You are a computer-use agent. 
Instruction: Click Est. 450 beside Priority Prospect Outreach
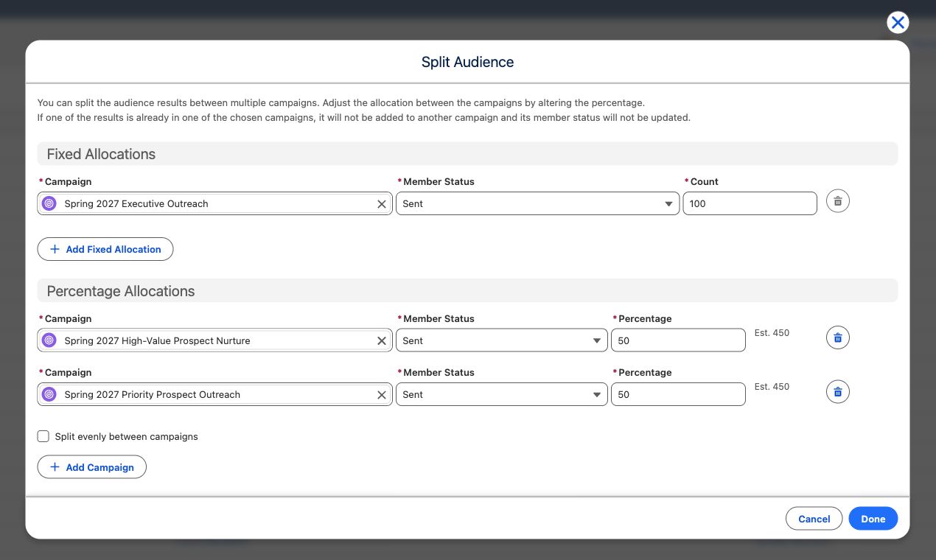tap(772, 387)
